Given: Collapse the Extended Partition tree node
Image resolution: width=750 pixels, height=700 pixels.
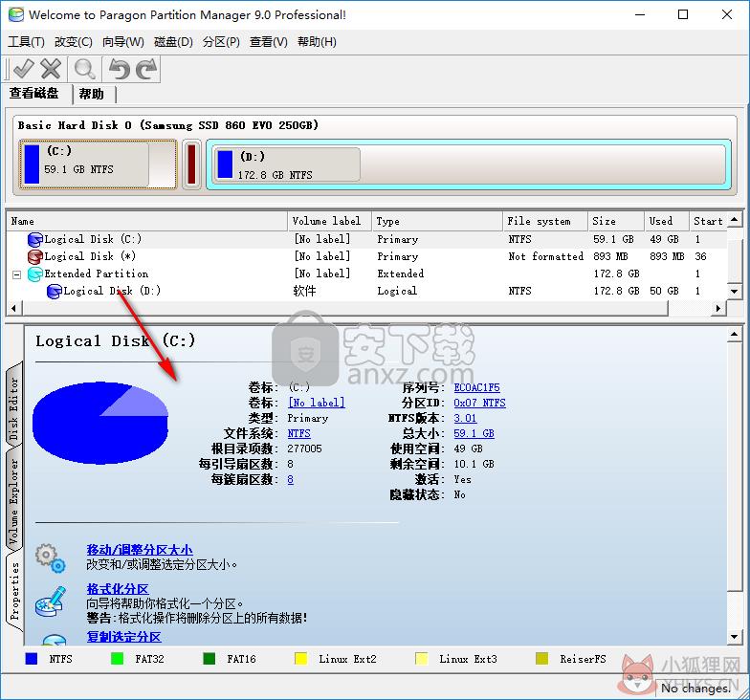Looking at the screenshot, I should (x=17, y=274).
